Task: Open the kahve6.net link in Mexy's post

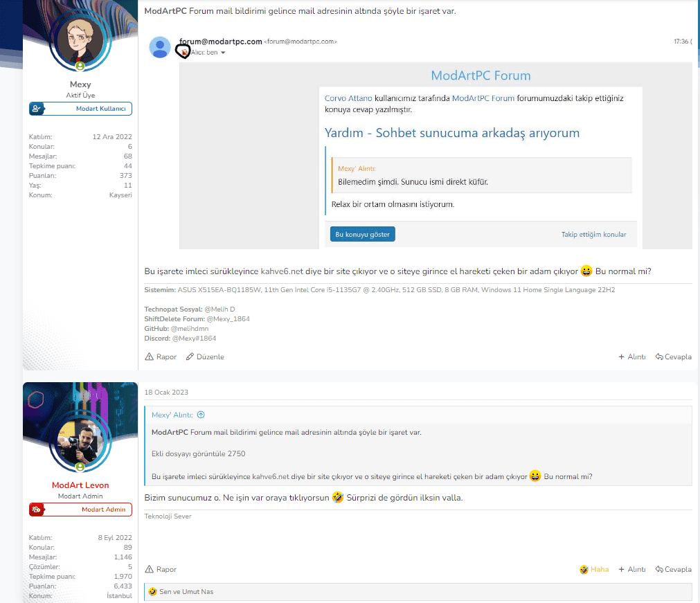Action: [282, 271]
